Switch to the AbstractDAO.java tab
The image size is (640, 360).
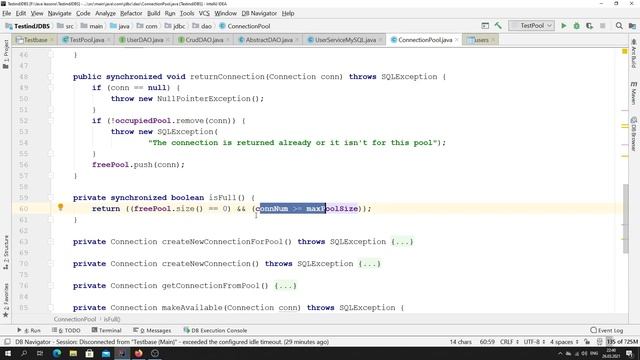point(269,40)
